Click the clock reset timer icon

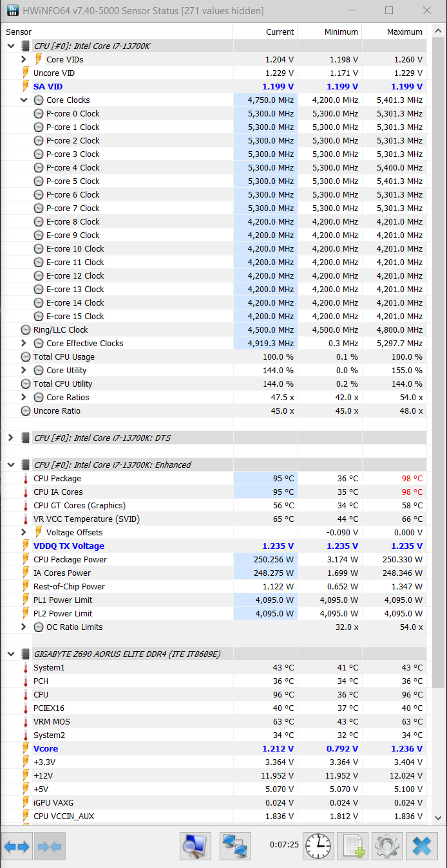318,846
